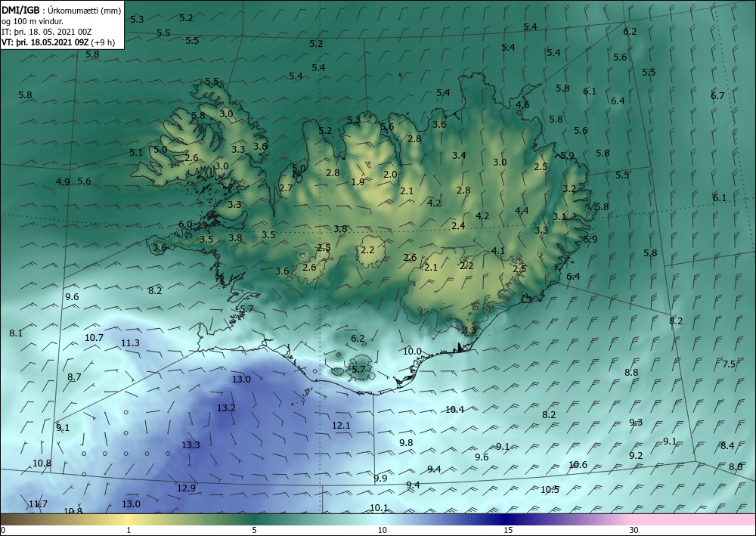The image size is (756, 536).
Task: Click the 13.3 value in the sea
Action: coord(191,445)
